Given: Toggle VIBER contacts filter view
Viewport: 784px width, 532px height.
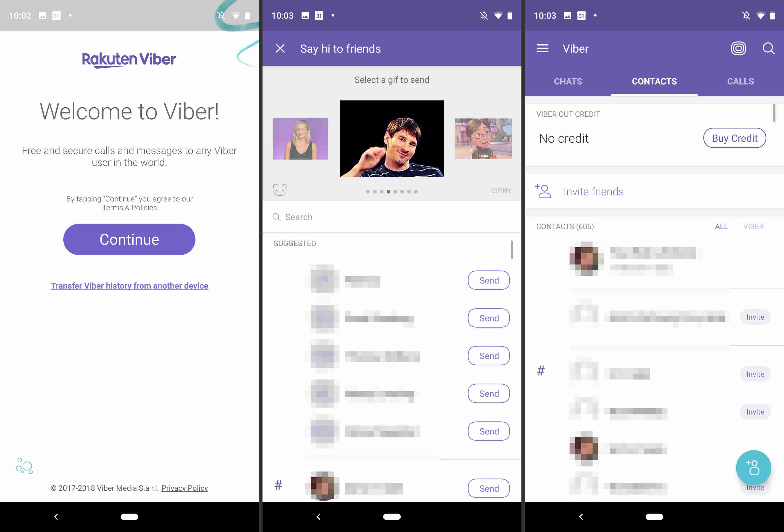Looking at the screenshot, I should [x=753, y=226].
